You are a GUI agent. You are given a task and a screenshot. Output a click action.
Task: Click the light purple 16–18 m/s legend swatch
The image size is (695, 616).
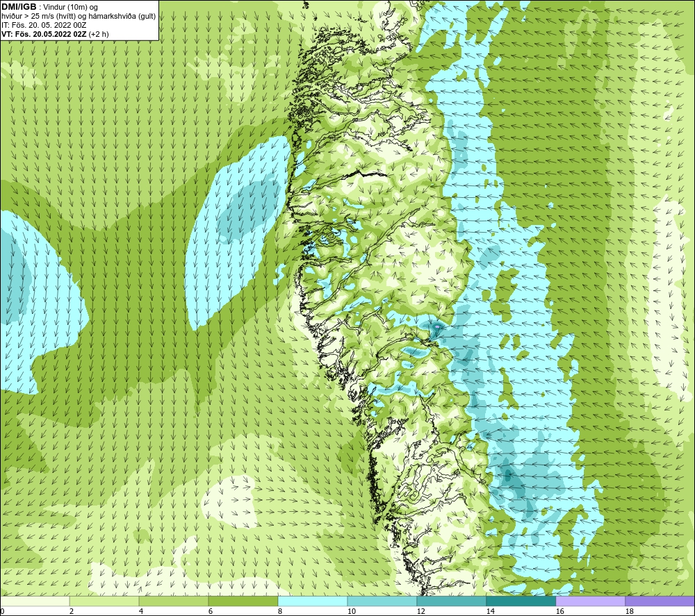590,601
